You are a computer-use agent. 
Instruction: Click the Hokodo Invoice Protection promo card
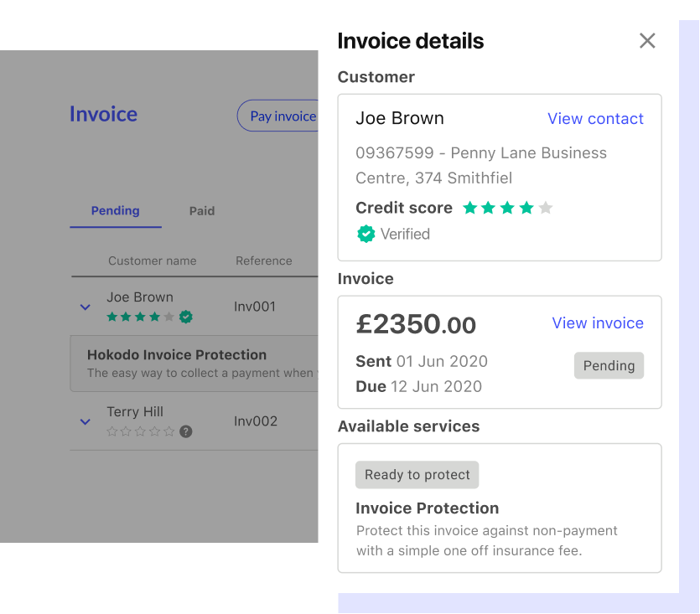[x=194, y=364]
